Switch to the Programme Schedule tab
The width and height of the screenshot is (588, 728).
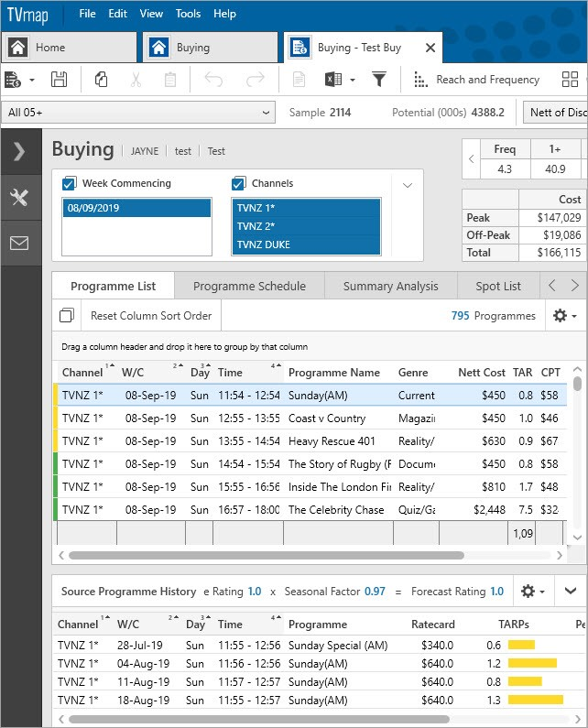click(249, 286)
